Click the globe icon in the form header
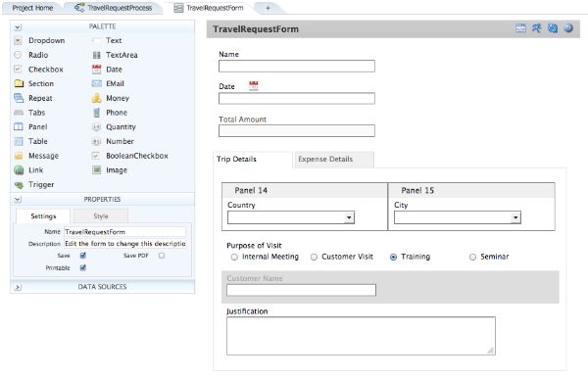Image resolution: width=588 pixels, height=379 pixels. click(568, 28)
